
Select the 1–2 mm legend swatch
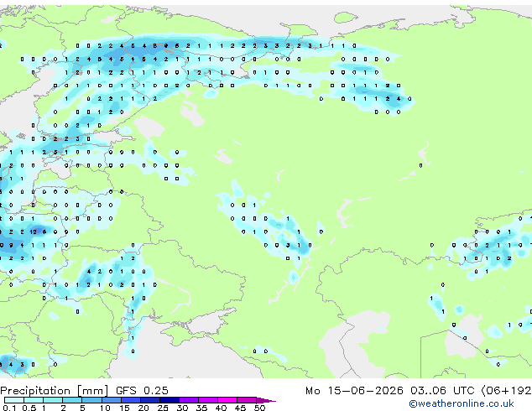tap(53, 400)
